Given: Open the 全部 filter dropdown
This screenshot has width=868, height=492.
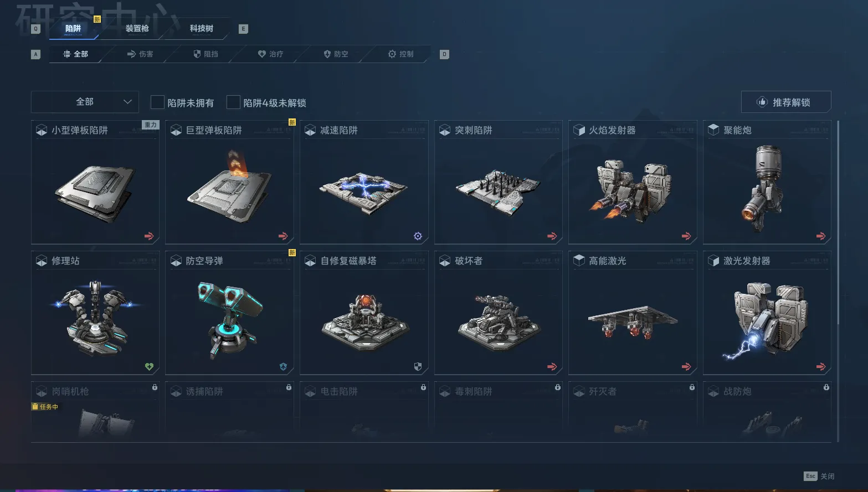Looking at the screenshot, I should [85, 102].
